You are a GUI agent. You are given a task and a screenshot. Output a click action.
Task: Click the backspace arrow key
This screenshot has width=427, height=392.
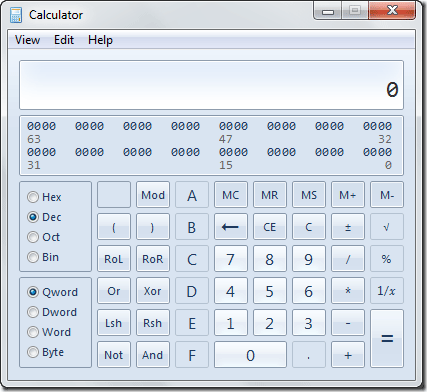(231, 227)
